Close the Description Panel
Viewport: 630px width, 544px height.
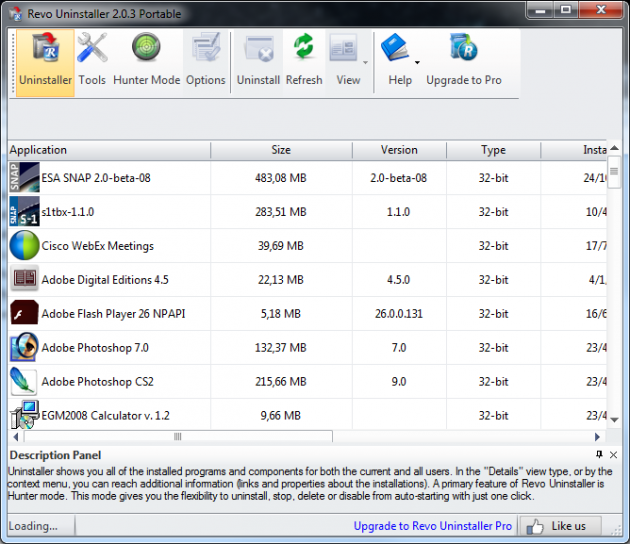pos(613,455)
